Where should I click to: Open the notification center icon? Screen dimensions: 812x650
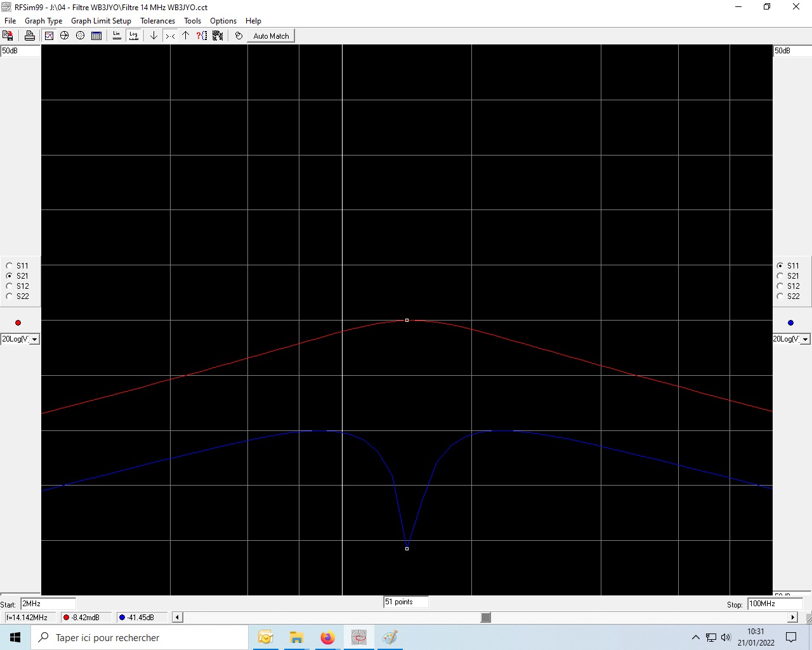tap(791, 637)
